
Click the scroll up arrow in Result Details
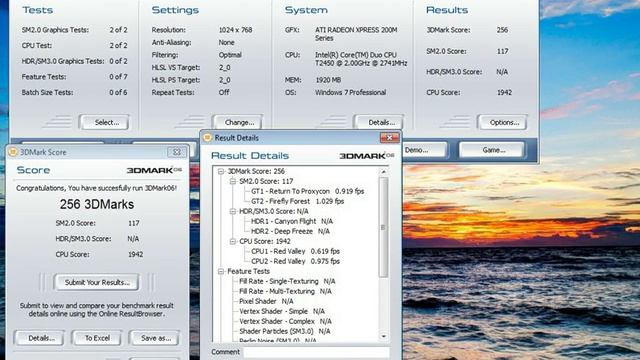(383, 172)
